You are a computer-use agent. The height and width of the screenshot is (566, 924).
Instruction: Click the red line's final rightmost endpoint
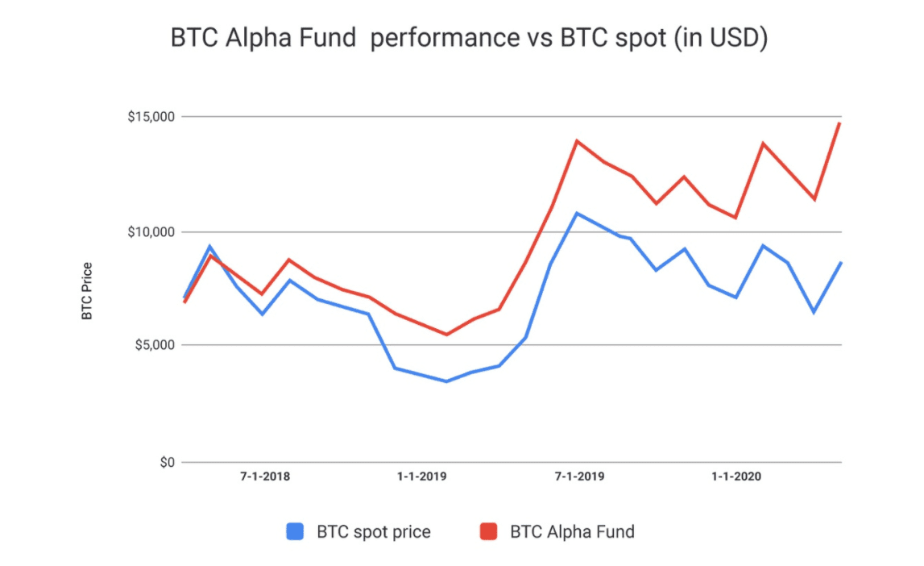840,123
